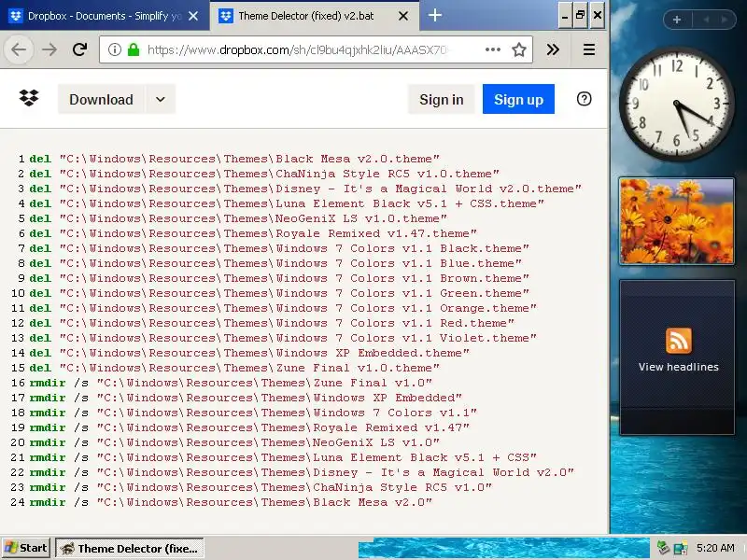Screen dimensions: 747x560
Task: Click line 15 Zune Final v1.0.theme path
Action: click(249, 368)
